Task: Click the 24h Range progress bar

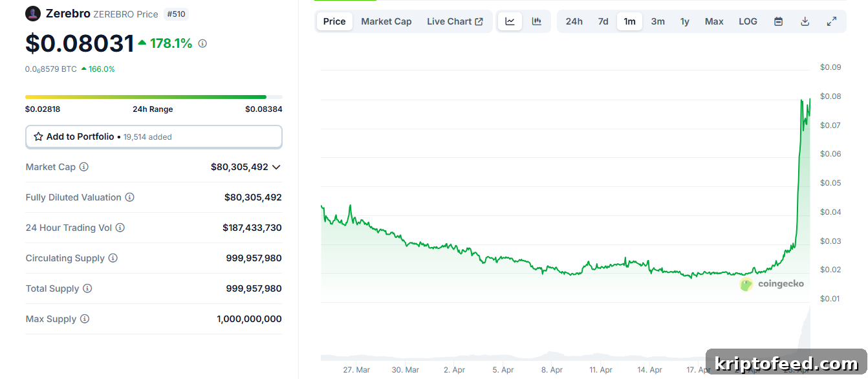Action: (154, 97)
